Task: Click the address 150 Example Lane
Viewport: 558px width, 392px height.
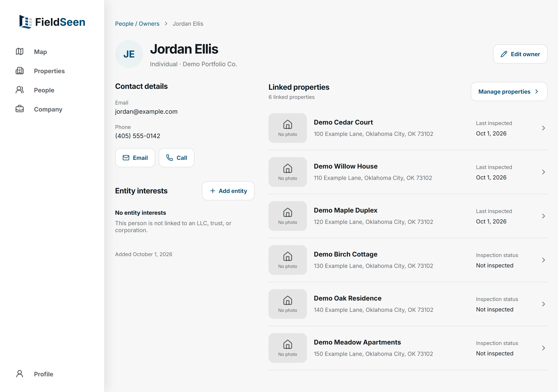Action: pos(373,354)
